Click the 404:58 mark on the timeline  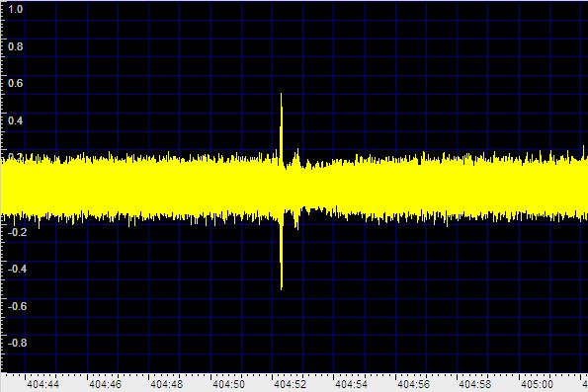pos(474,384)
